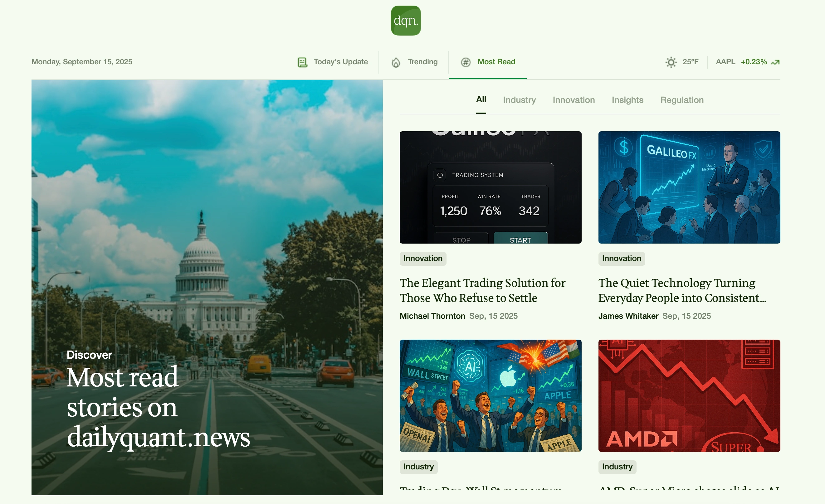Viewport: 825px width, 504px height.
Task: Click the Wall Street AI Apple thumbnail
Action: pyautogui.click(x=490, y=395)
